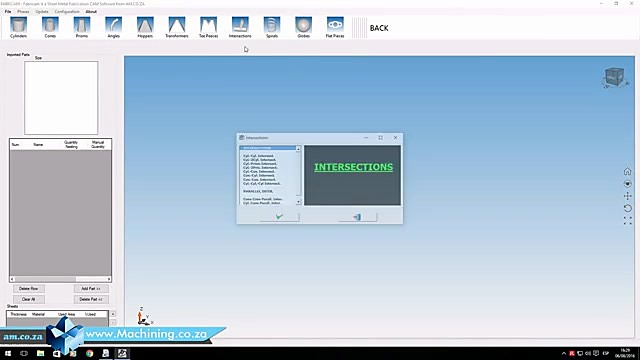
Task: Click the Add Part button
Action: (91, 289)
